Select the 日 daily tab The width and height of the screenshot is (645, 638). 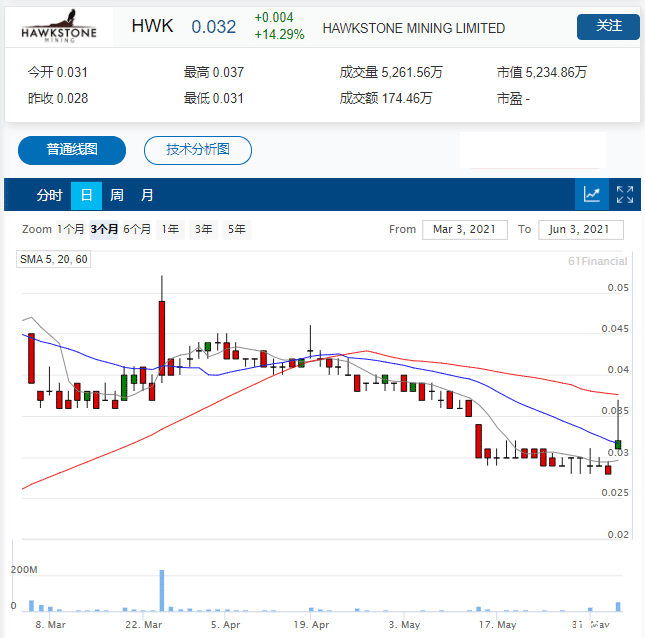point(86,195)
